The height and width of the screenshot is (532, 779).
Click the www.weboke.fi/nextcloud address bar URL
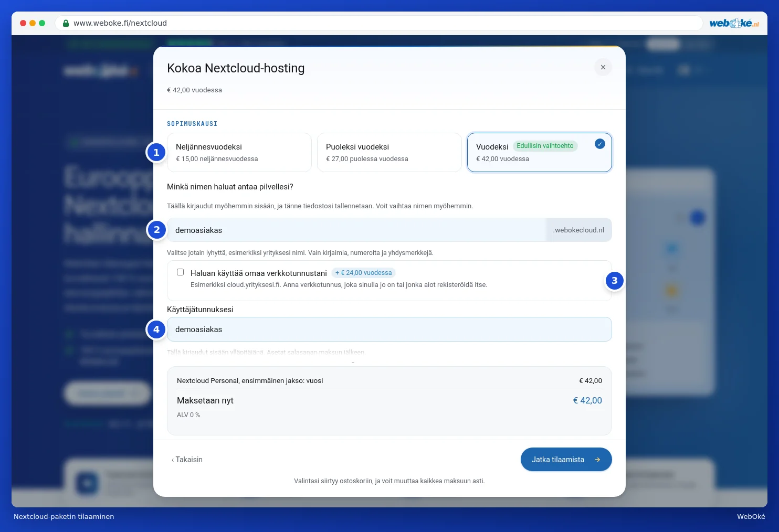(x=120, y=23)
